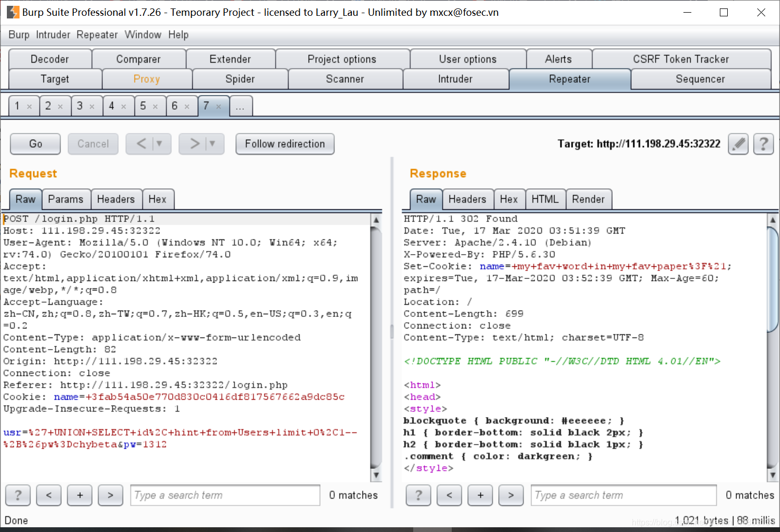Close Repeater tab 5
Image resolution: width=780 pixels, height=532 pixels.
(155, 107)
